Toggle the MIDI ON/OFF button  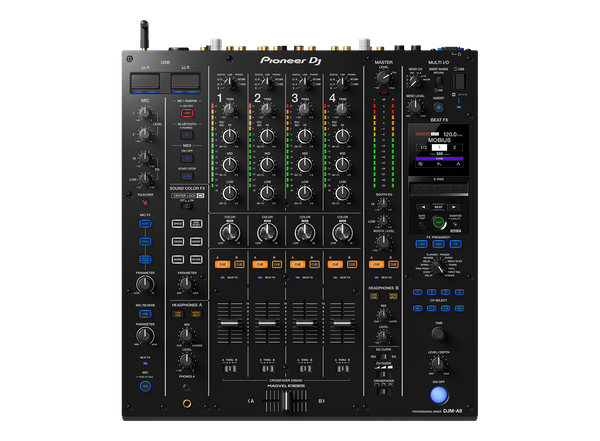point(187,158)
